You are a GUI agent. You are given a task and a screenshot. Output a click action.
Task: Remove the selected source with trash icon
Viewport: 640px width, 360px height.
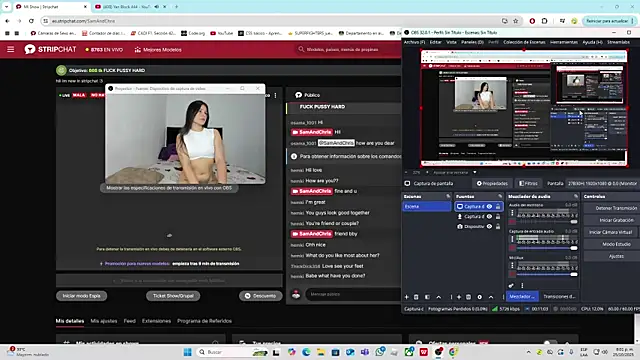tap(469, 297)
